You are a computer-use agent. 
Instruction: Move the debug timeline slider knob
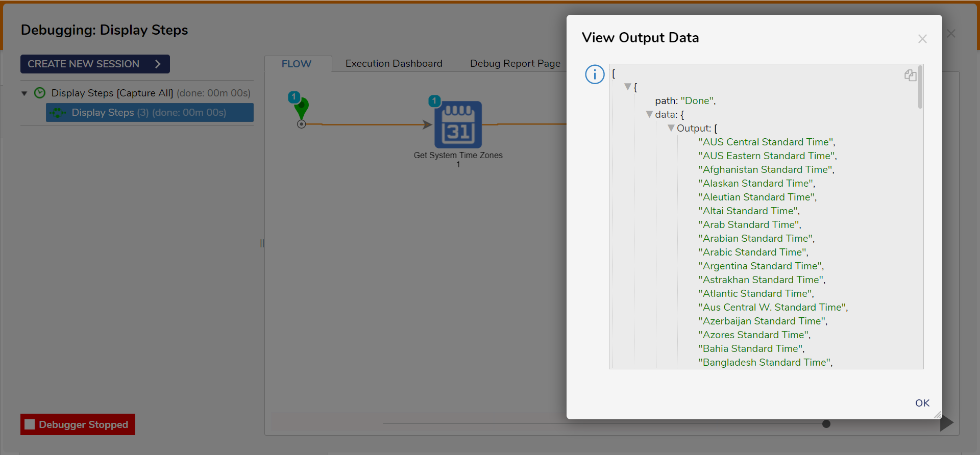(826, 424)
